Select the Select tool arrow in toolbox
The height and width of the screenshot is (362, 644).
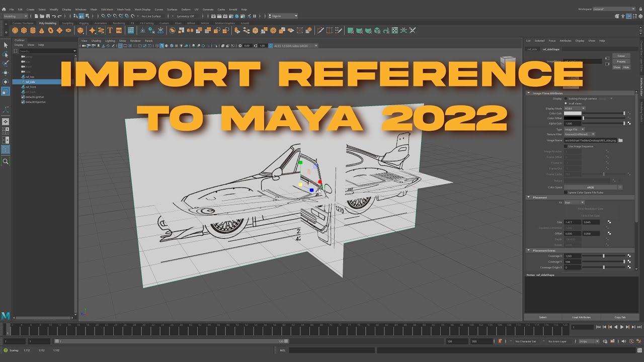click(6, 45)
